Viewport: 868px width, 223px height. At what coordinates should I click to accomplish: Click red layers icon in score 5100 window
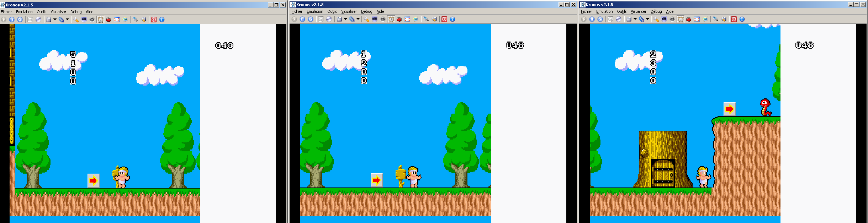[x=108, y=20]
